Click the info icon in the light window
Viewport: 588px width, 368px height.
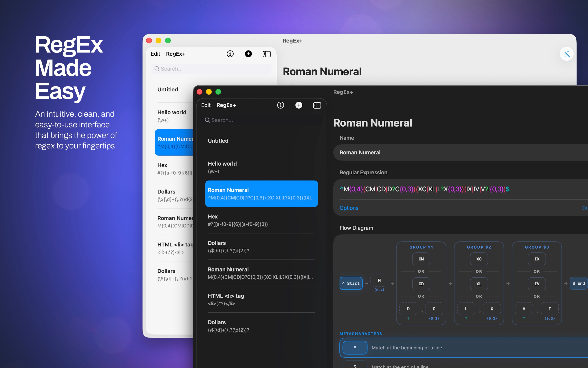pos(230,54)
